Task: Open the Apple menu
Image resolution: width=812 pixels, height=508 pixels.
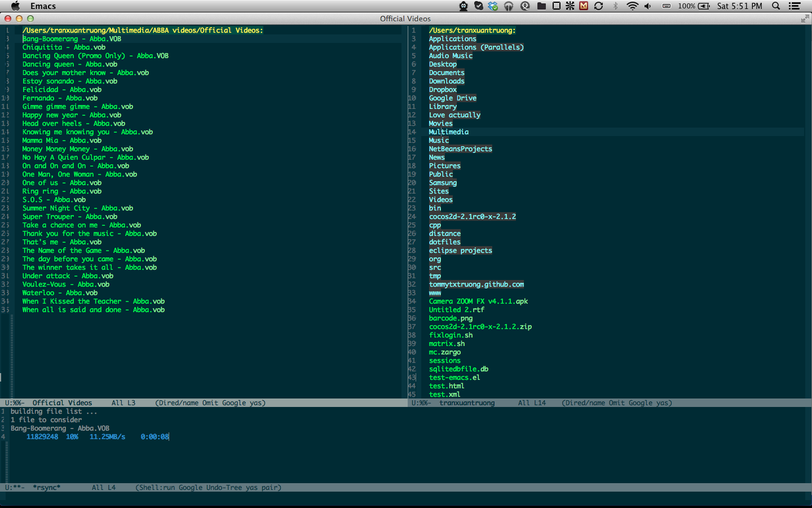Action: point(15,6)
